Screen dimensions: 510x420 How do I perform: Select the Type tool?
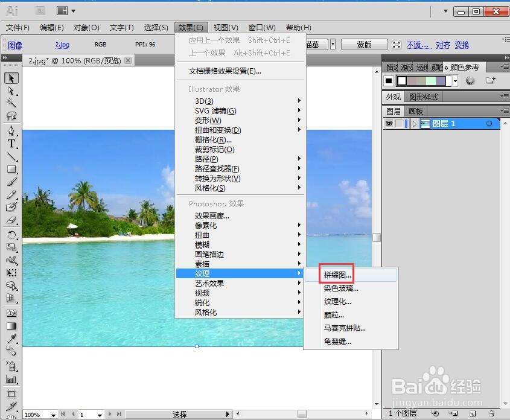click(x=11, y=144)
